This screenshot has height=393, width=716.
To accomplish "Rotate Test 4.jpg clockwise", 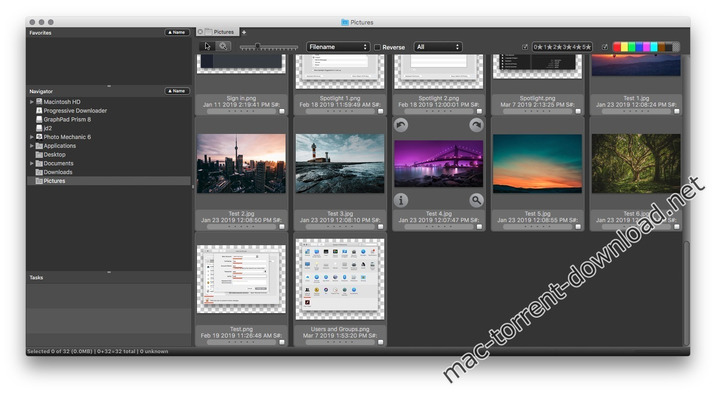I will click(476, 125).
